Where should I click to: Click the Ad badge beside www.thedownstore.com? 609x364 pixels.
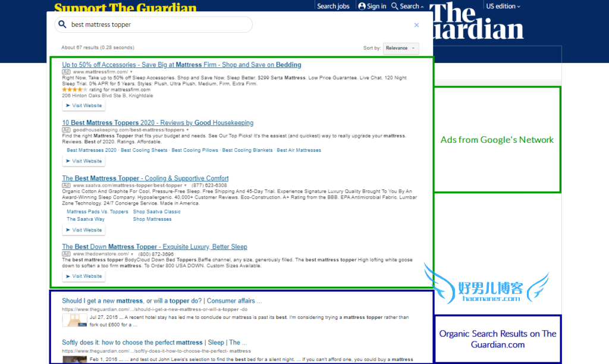pos(66,254)
